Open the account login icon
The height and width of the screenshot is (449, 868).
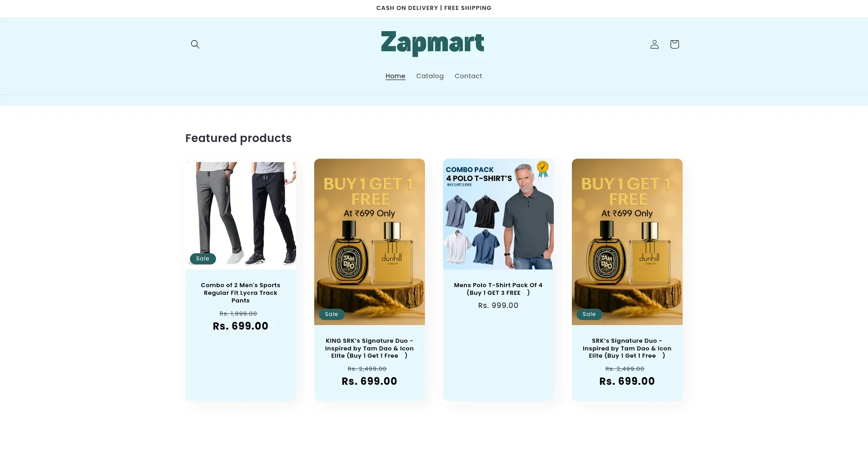coord(654,44)
